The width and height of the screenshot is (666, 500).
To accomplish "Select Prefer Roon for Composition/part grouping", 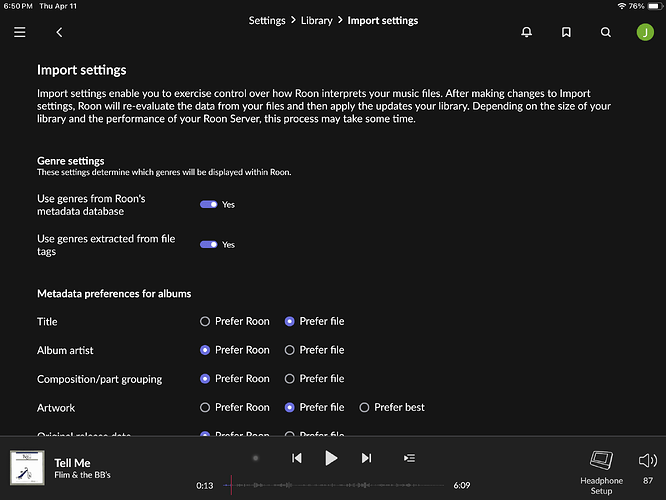I will pyautogui.click(x=234, y=379).
